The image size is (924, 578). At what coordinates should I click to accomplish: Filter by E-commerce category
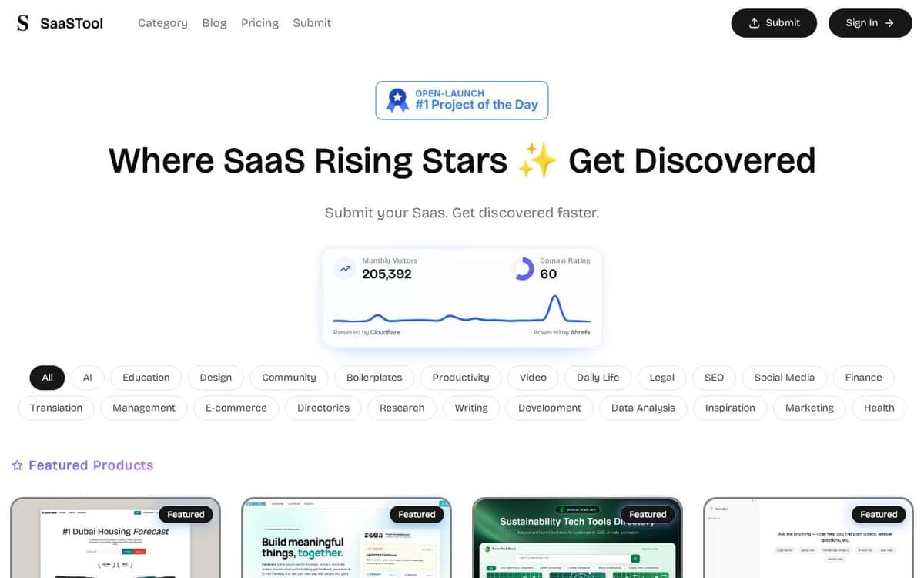coord(236,408)
